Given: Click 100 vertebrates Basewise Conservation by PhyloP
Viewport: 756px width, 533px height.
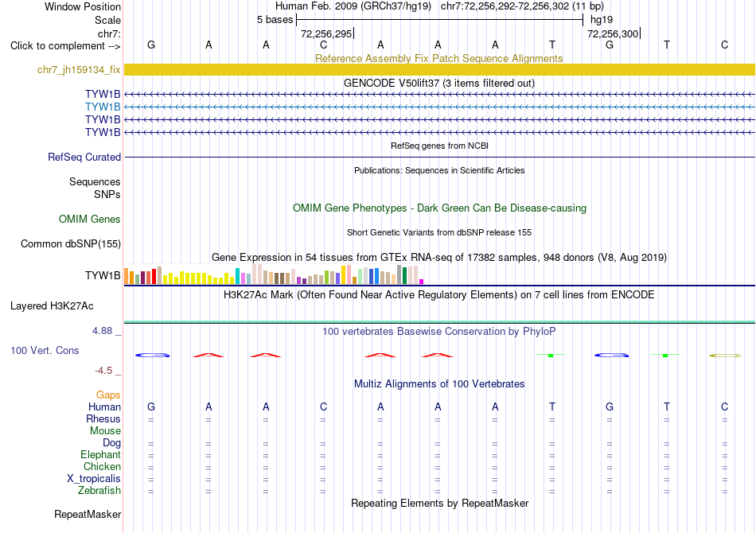Looking at the screenshot, I should (x=439, y=332).
